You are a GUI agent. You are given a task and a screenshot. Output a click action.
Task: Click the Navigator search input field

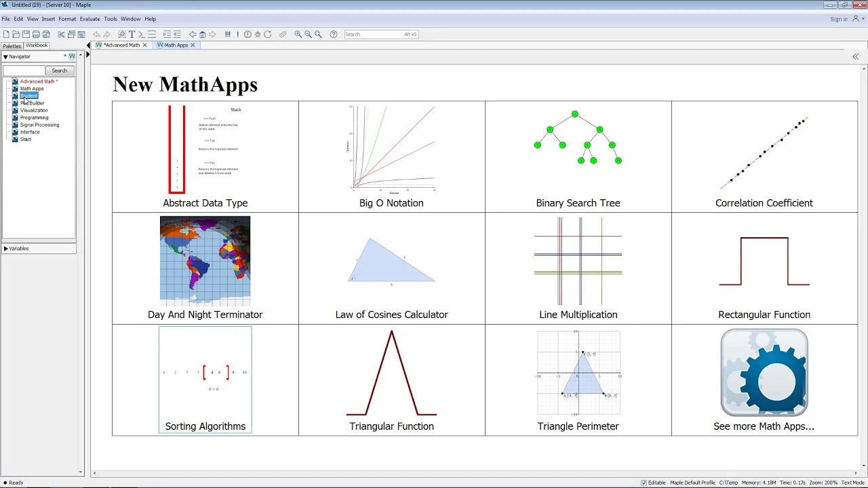(x=24, y=70)
